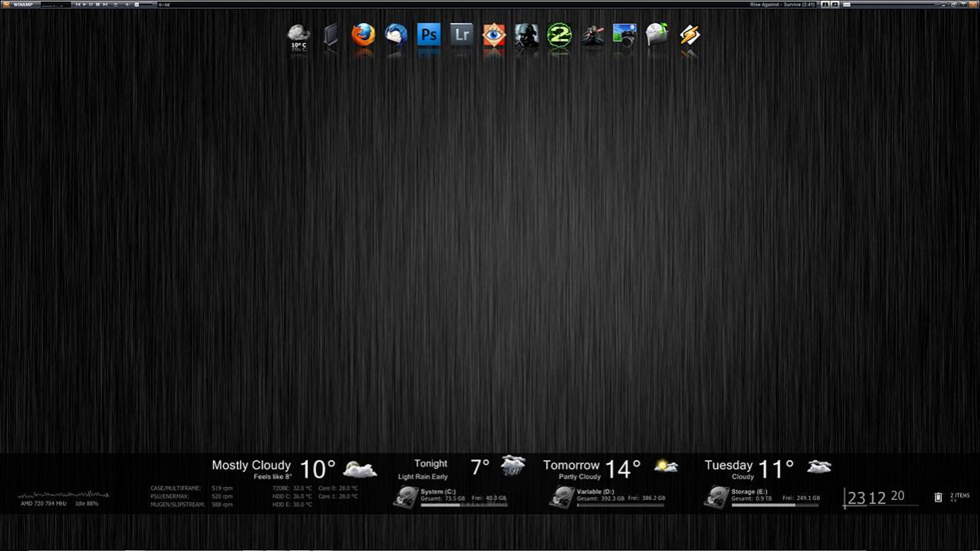The image size is (980, 551).
Task: Click the Winamp logo in top bar
Action: (7, 4)
